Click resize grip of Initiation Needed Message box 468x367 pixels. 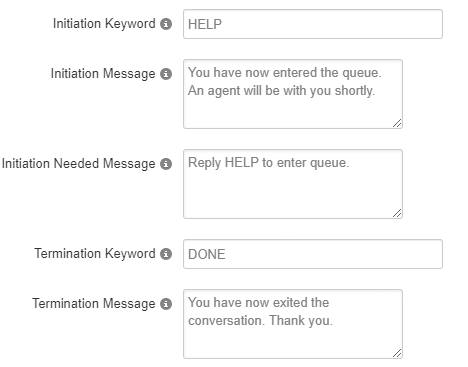pos(397,213)
